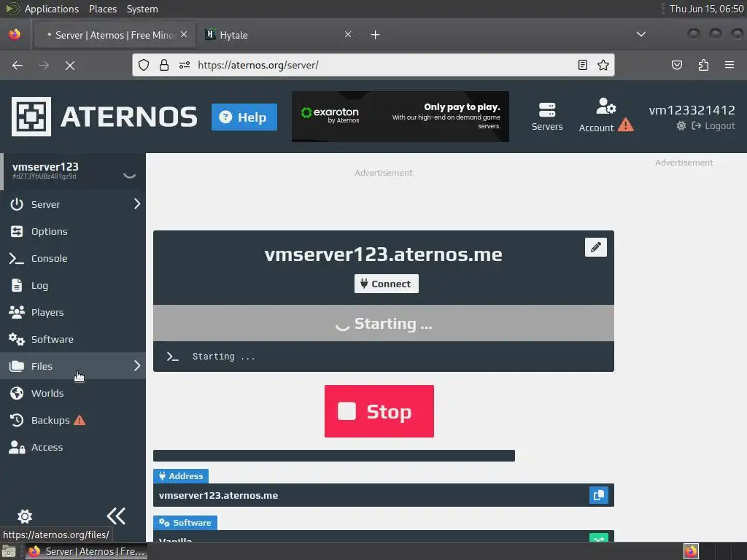Screen dimensions: 747x560
Task: Open a new browser tab
Action: click(376, 35)
